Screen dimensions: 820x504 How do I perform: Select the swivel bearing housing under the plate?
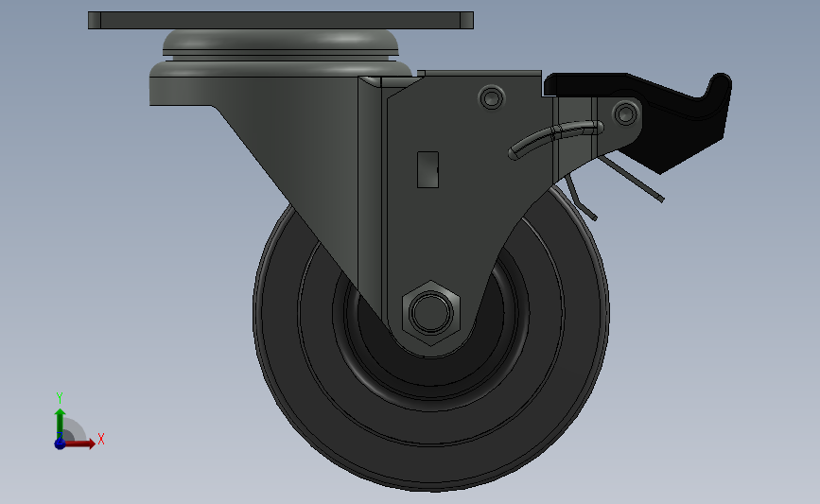click(x=281, y=52)
